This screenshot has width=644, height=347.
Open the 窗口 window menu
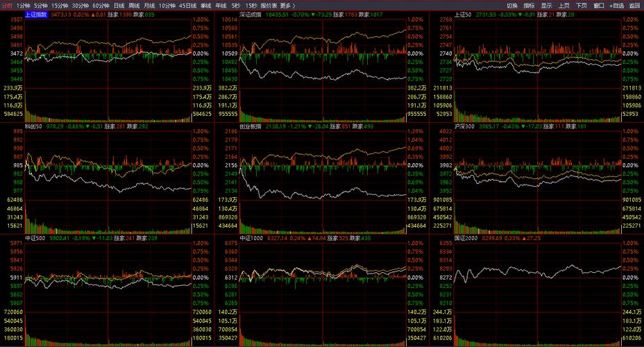[598, 5]
